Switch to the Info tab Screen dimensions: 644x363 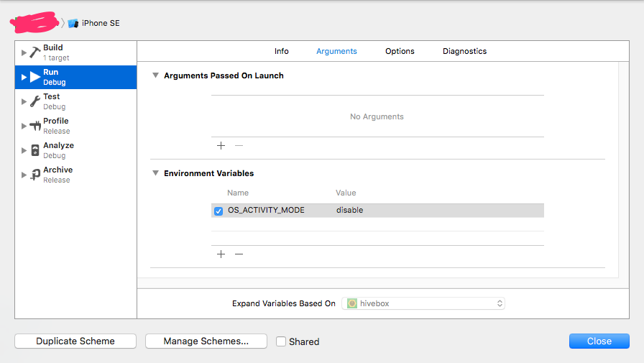[x=282, y=51]
